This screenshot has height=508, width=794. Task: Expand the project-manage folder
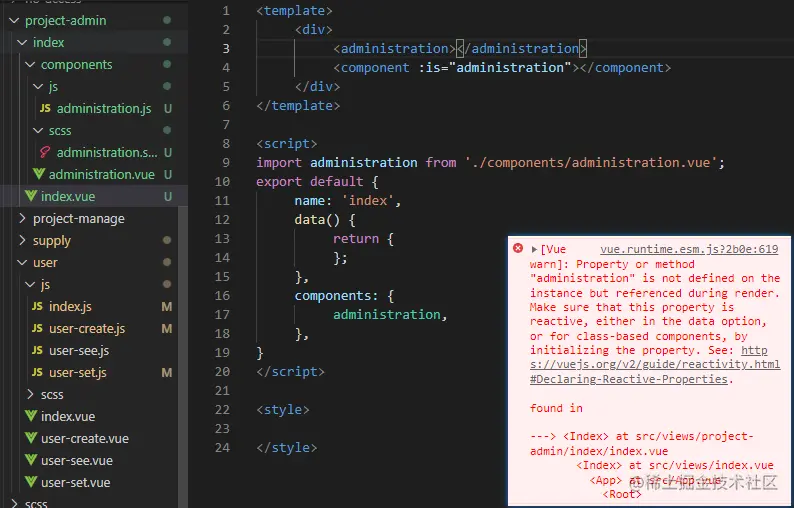click(x=22, y=218)
